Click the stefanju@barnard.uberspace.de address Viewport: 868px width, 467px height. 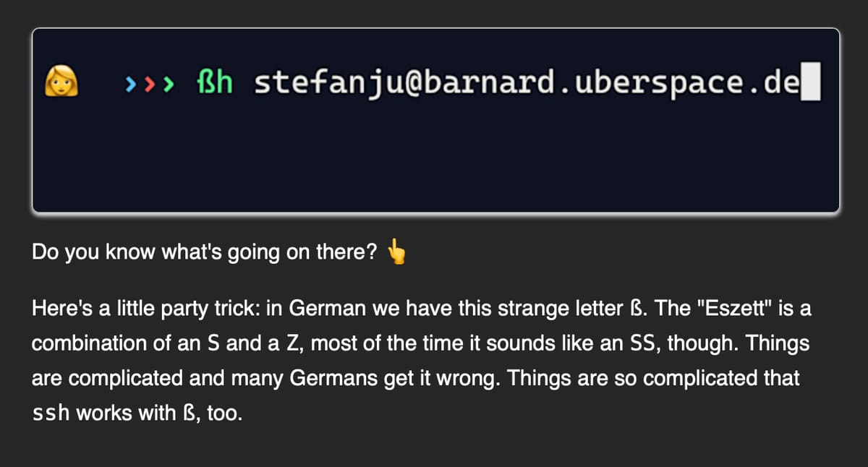click(527, 84)
